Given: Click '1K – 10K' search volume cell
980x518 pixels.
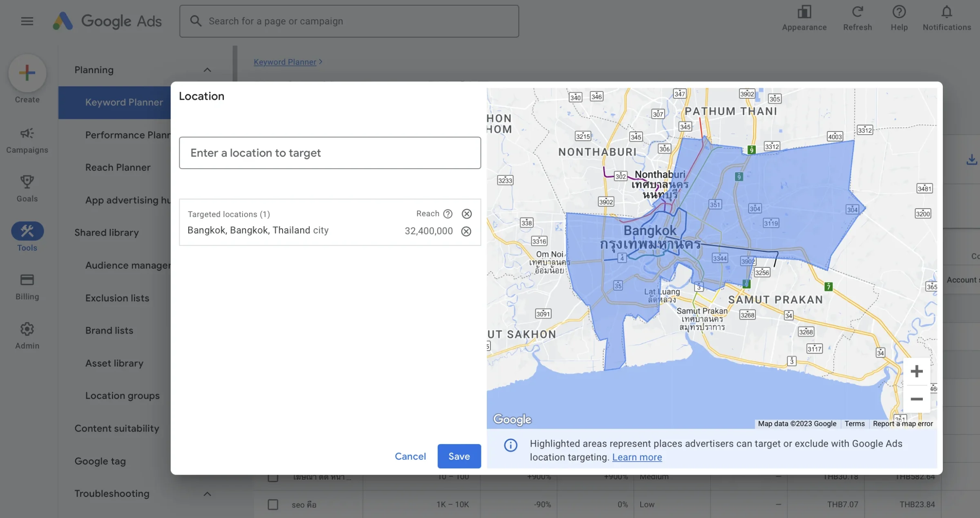Looking at the screenshot, I should 452,505.
